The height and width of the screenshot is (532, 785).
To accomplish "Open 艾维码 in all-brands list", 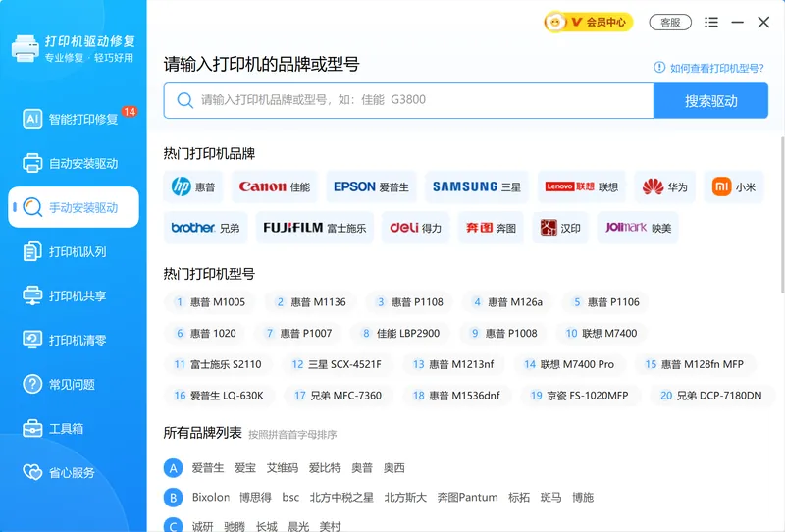I will click(283, 468).
